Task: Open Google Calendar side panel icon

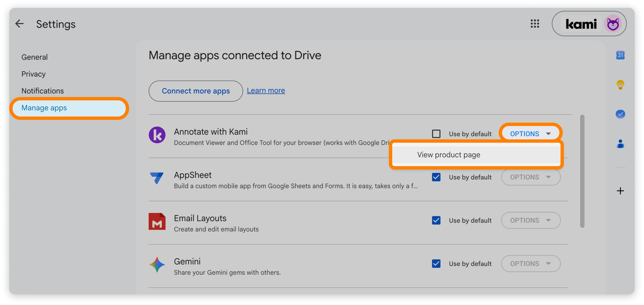Action: coord(620,55)
